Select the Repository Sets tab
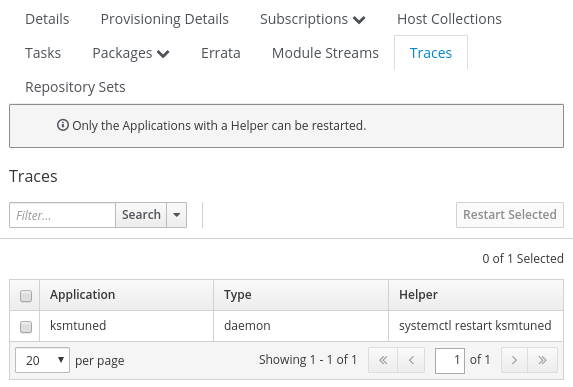This screenshot has height=387, width=573. point(75,87)
